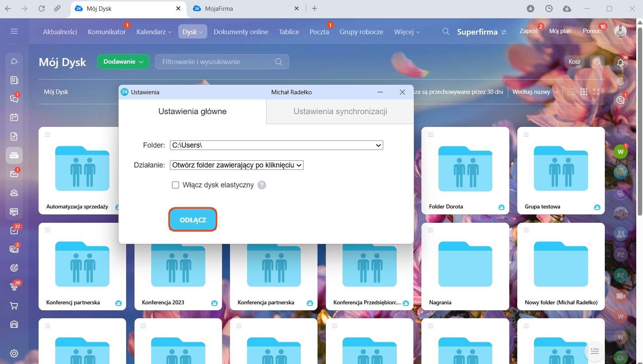Viewport: 643px width, 364px height.
Task: Click the Mój plan button
Action: coord(560,31)
